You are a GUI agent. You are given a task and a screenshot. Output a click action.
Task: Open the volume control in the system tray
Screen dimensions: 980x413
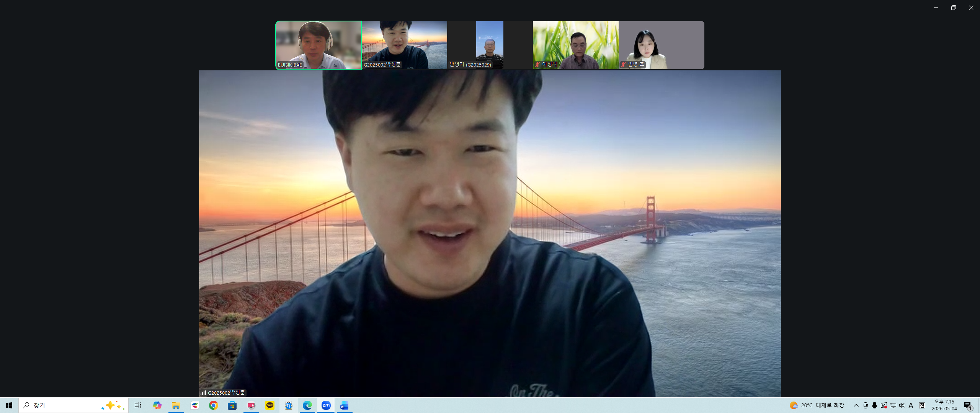(902, 405)
